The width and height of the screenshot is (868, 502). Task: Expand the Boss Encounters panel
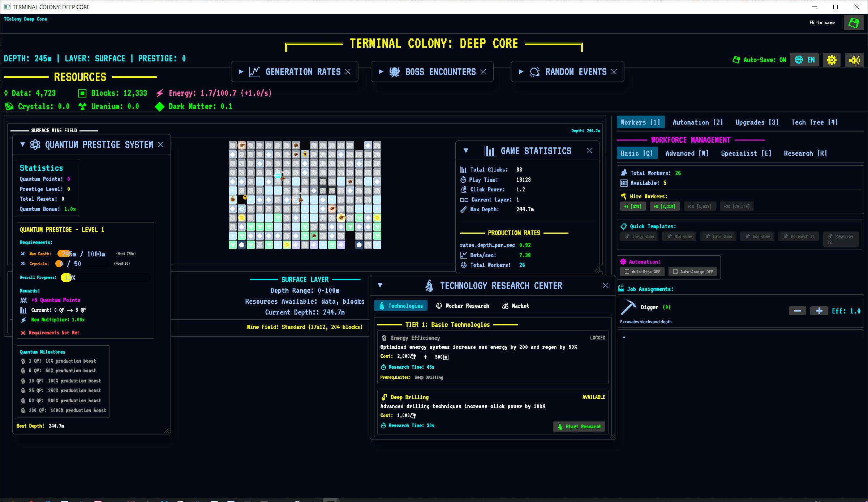pyautogui.click(x=381, y=72)
